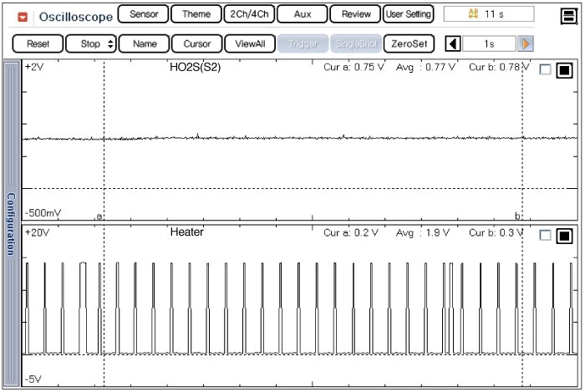585x392 pixels.
Task: Click the Oscilloscope title text
Action: coord(76,17)
